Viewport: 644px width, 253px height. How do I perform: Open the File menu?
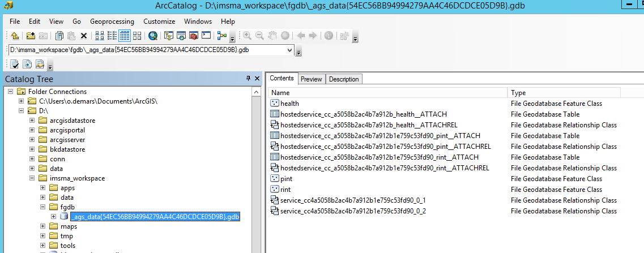pos(15,22)
